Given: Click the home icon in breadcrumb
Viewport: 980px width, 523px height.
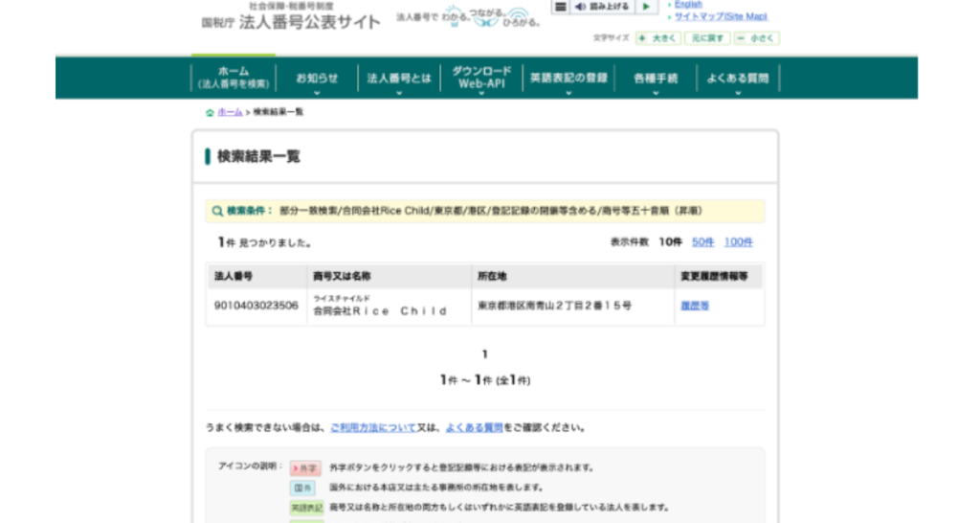Looking at the screenshot, I should [210, 113].
